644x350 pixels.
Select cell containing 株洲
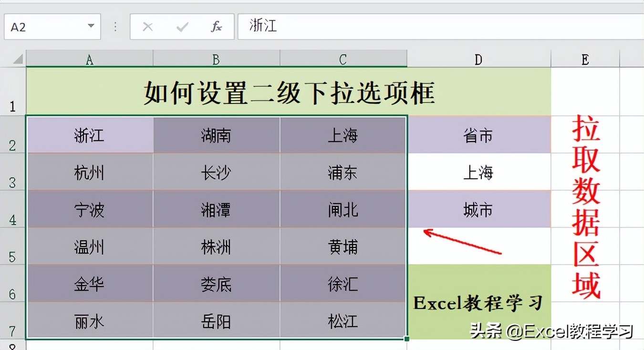(x=216, y=246)
